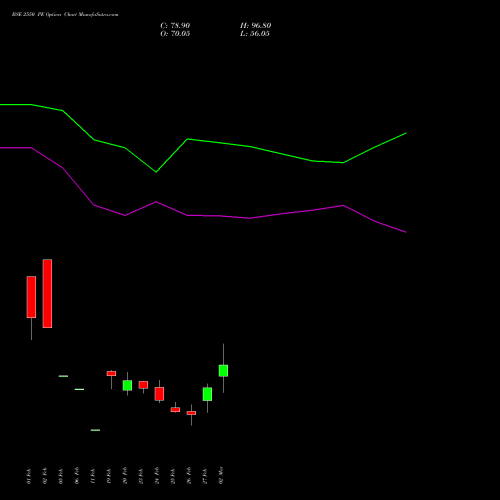The width and height of the screenshot is (500, 500).
Task: Select the 19 Feb date label
Action: tap(109, 476)
